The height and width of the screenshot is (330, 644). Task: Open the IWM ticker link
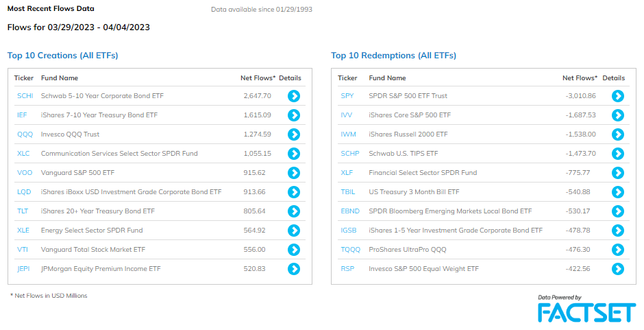[348, 134]
